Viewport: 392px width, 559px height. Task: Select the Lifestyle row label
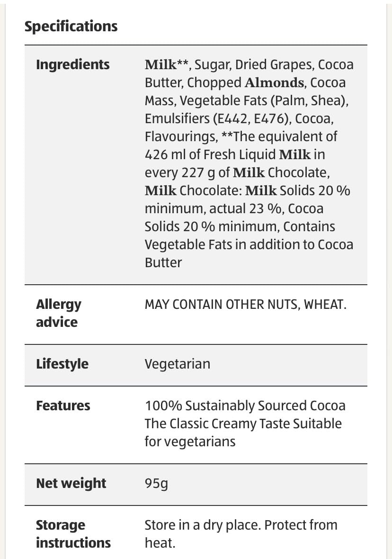[62, 364]
